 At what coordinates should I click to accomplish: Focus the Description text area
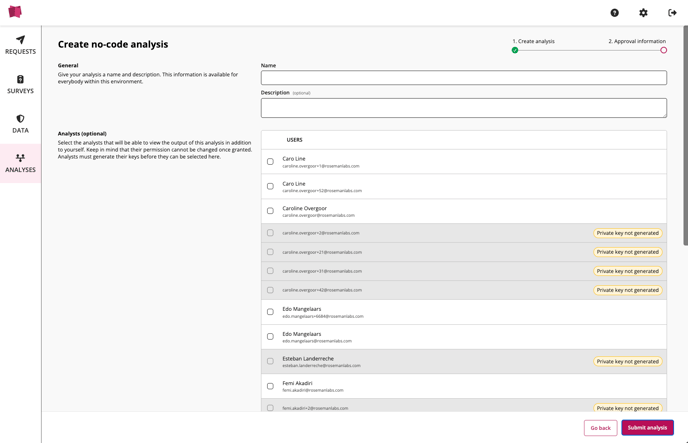(463, 107)
